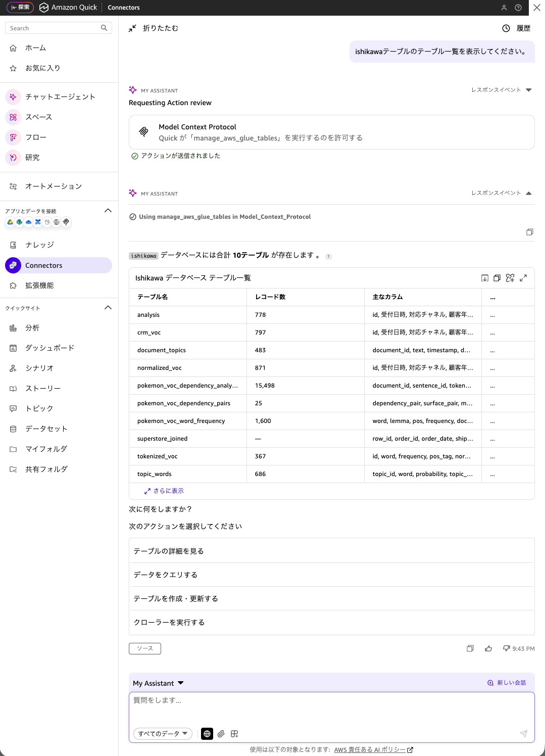This screenshot has width=545, height=756.
Task: Choose テーブルを作成・更新する action
Action: point(332,599)
